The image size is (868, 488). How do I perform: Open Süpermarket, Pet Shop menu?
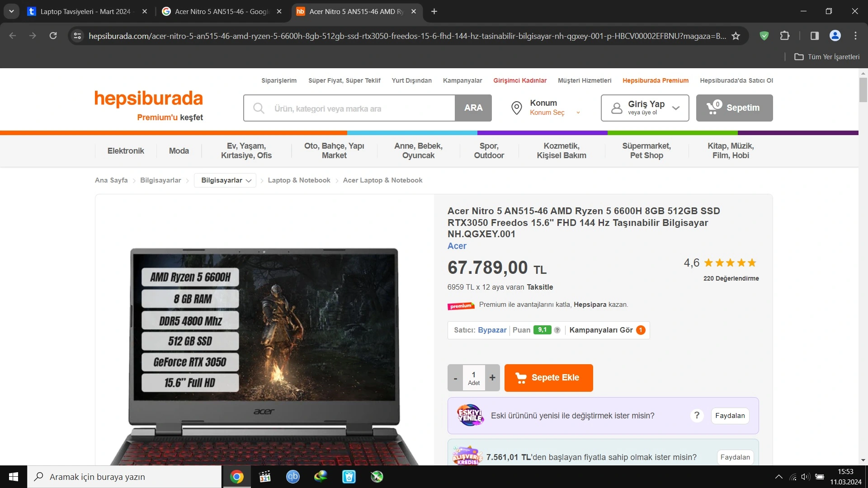[x=646, y=151]
